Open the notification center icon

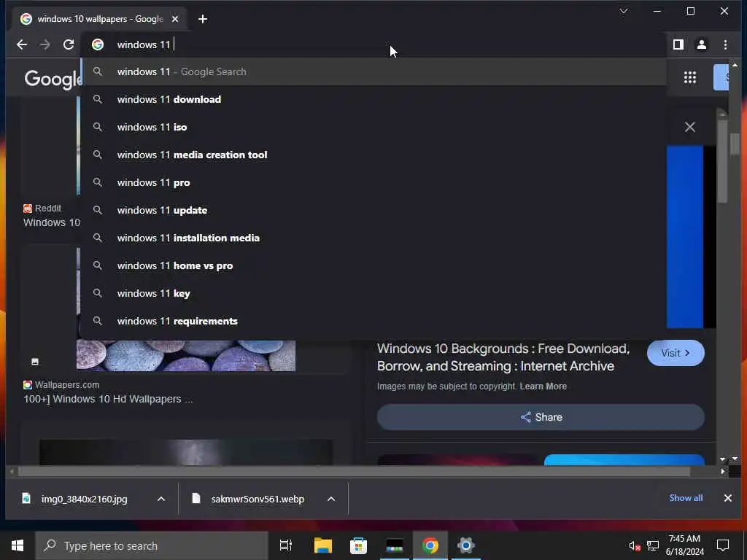[723, 545]
